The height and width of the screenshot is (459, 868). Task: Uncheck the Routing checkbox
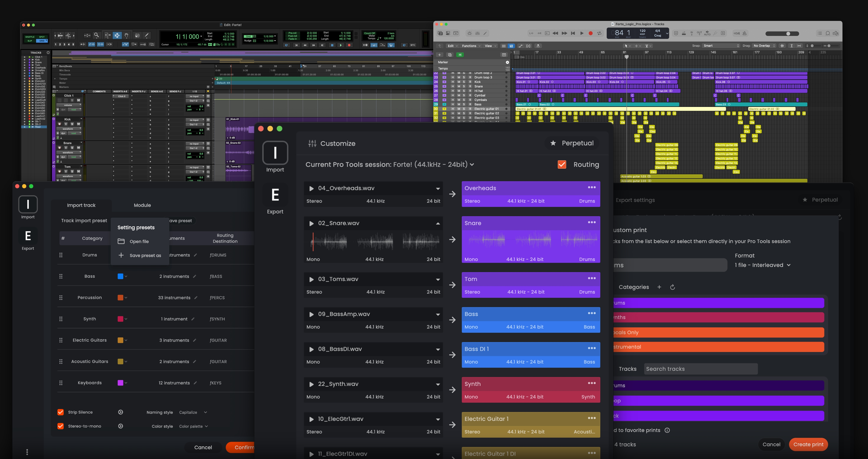tap(562, 165)
